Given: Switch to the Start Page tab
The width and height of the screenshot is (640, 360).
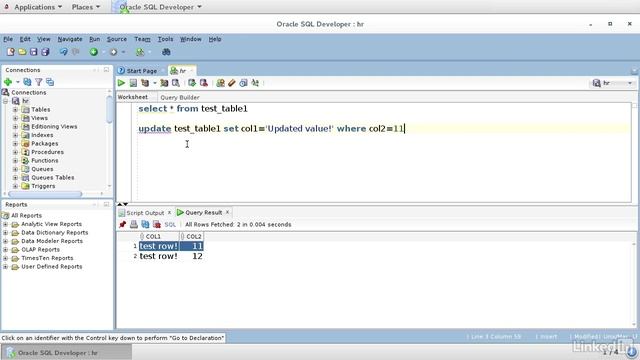Looking at the screenshot, I should coord(141,71).
